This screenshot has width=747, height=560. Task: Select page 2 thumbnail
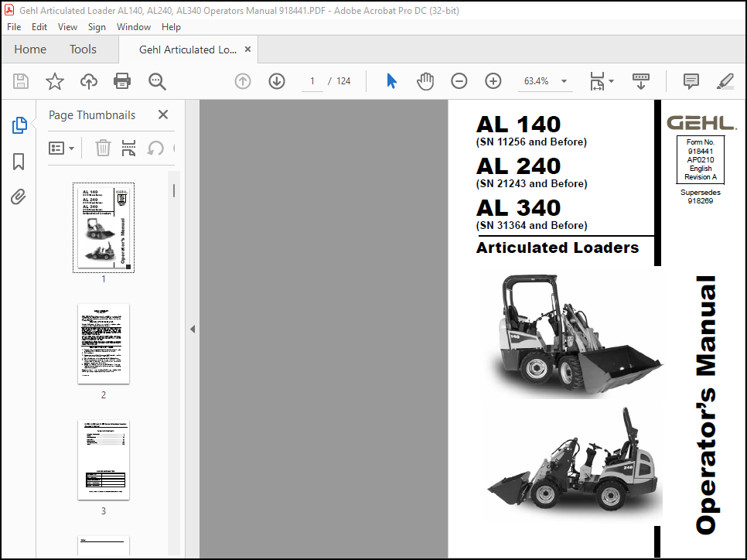(x=104, y=343)
